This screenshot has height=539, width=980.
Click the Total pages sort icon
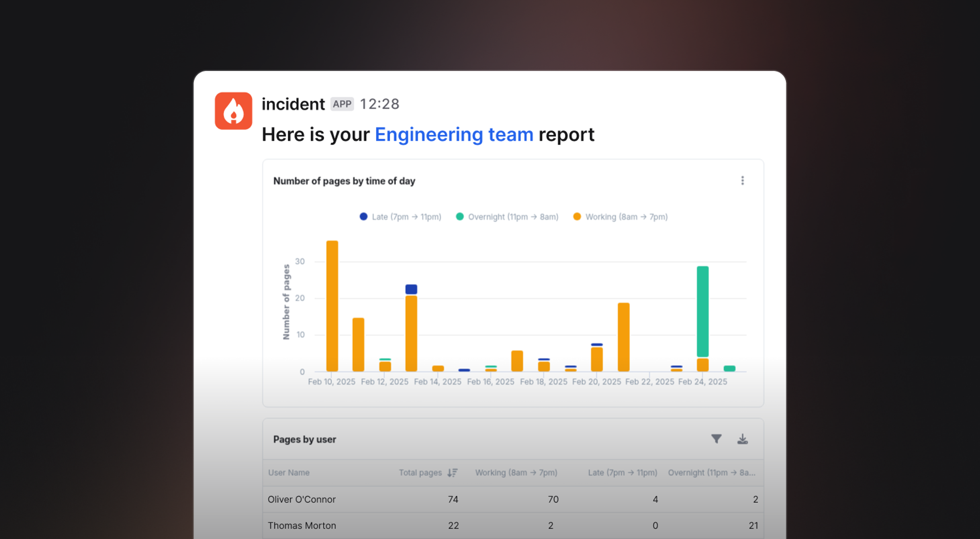pyautogui.click(x=452, y=472)
